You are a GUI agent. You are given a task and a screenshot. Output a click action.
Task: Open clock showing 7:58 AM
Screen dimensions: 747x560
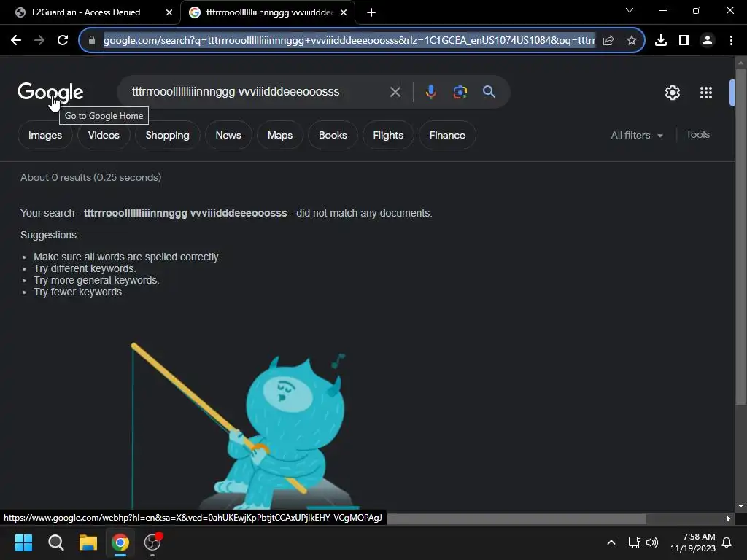pos(693,542)
